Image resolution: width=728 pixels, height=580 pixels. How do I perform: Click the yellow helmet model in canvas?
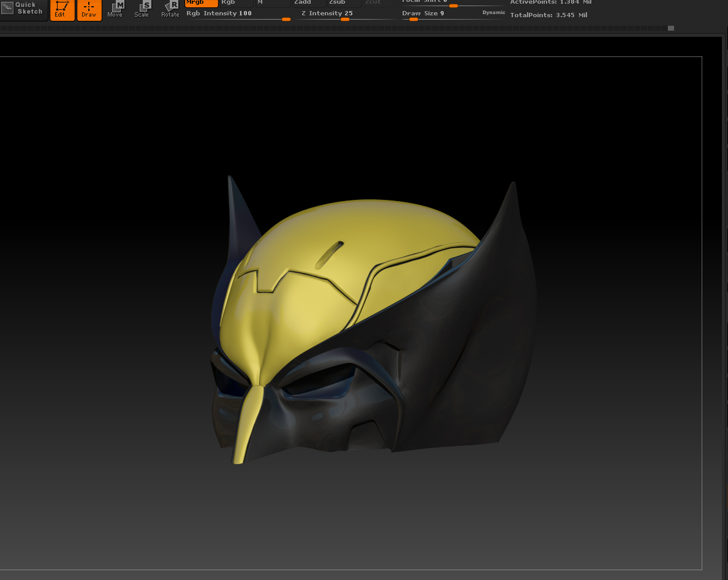(x=374, y=320)
